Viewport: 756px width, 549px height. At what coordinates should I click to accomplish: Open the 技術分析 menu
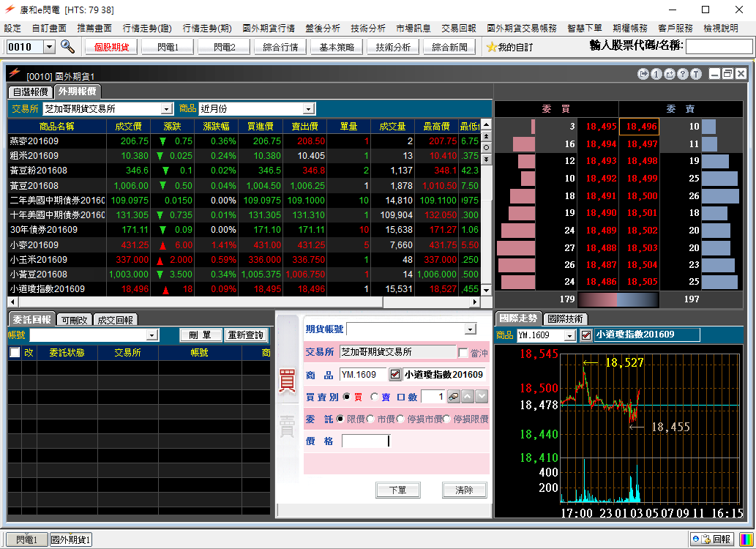367,29
